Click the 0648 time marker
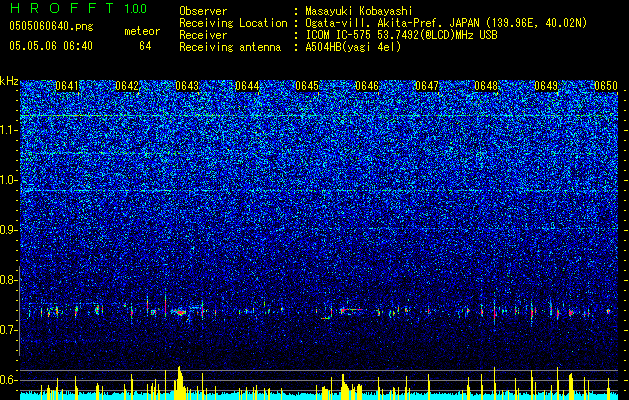The image size is (629, 400). click(486, 86)
